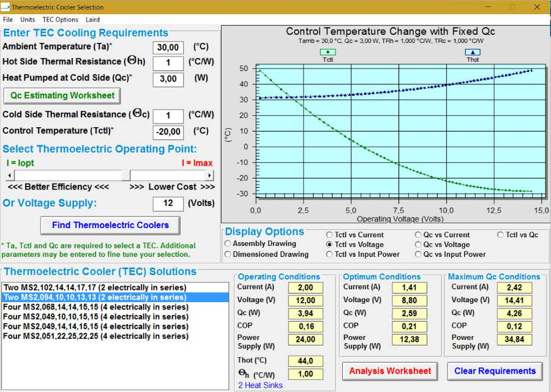
Task: Click the Tctl legend marker icon
Action: point(328,52)
